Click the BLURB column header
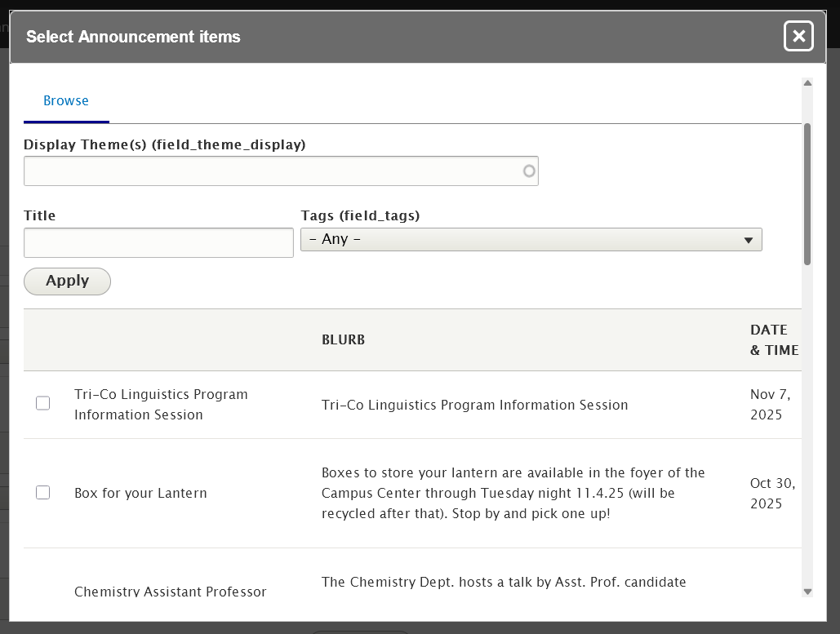This screenshot has height=634, width=840. coord(344,339)
